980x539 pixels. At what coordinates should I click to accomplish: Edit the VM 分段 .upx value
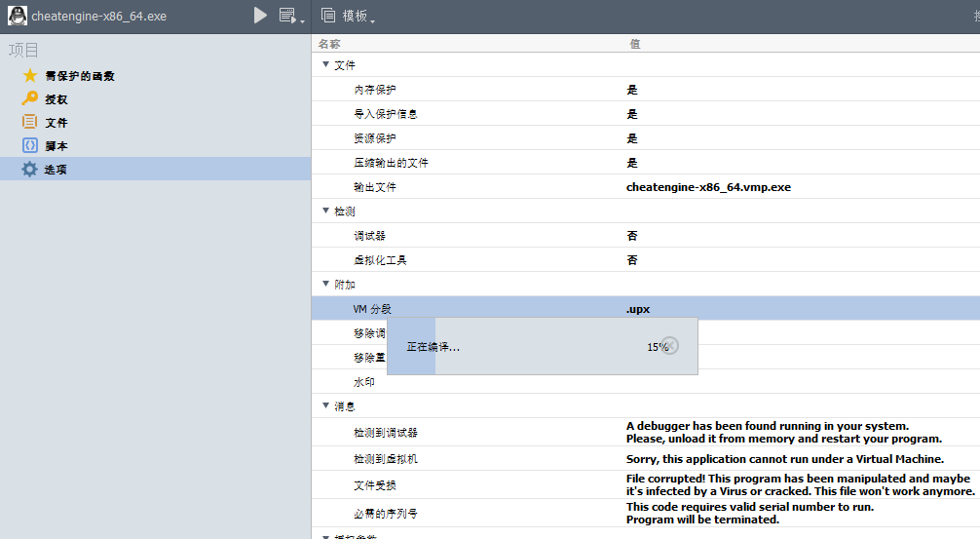[x=638, y=309]
